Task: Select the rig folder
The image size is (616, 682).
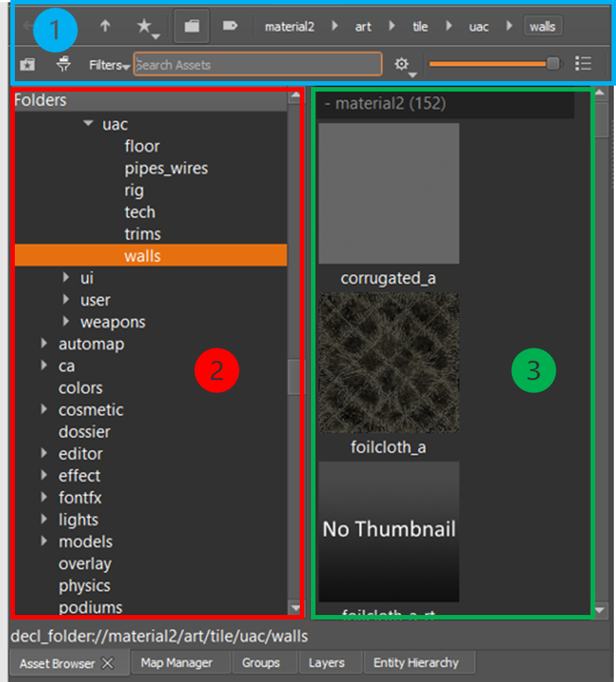Action: 134,191
